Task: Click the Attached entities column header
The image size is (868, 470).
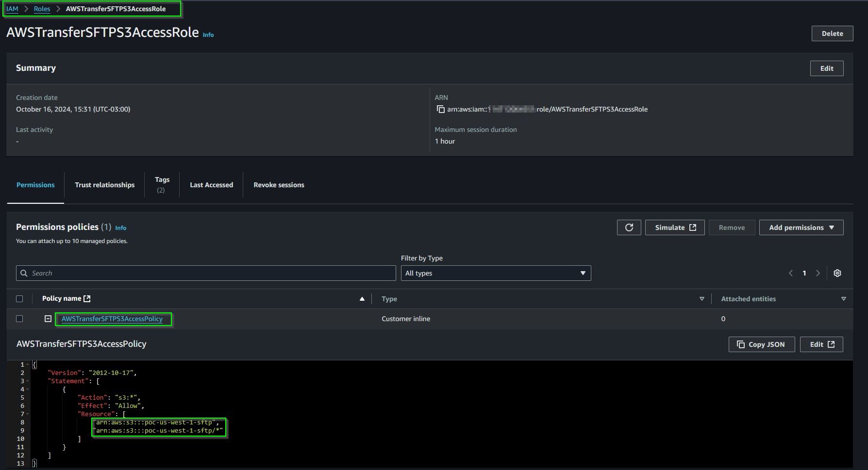Action: click(748, 299)
